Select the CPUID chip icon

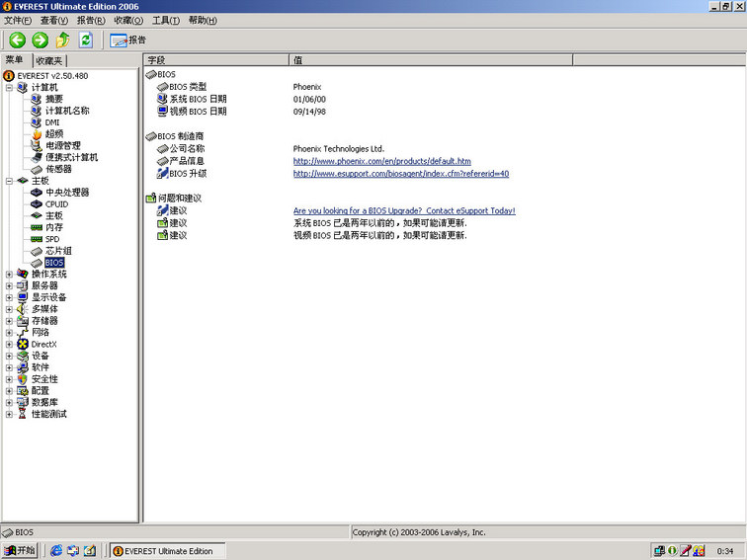tap(37, 203)
